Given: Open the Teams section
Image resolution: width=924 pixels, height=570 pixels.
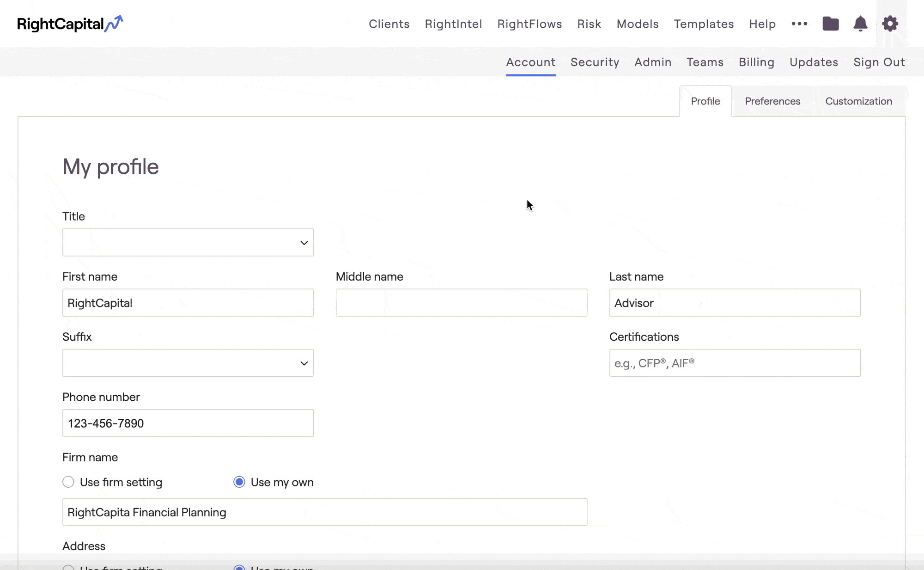Looking at the screenshot, I should point(705,62).
